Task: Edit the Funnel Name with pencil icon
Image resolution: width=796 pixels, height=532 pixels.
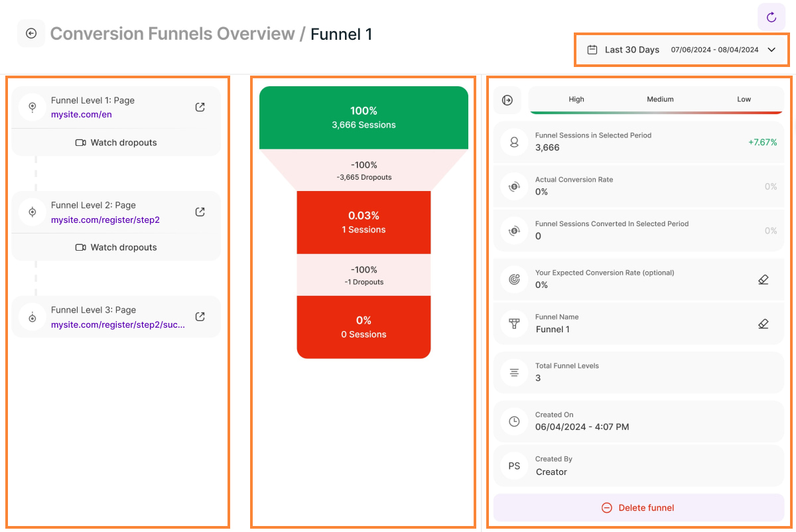Action: pyautogui.click(x=763, y=324)
